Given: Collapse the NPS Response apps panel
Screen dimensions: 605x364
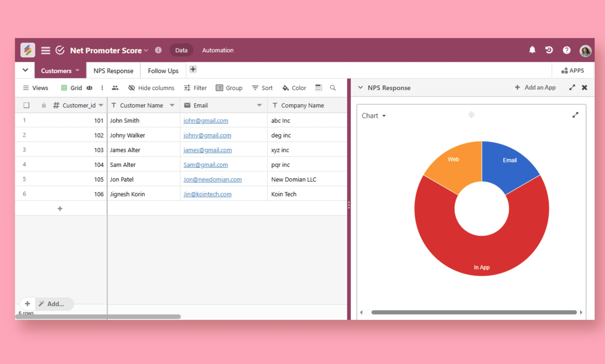Looking at the screenshot, I should [x=360, y=88].
